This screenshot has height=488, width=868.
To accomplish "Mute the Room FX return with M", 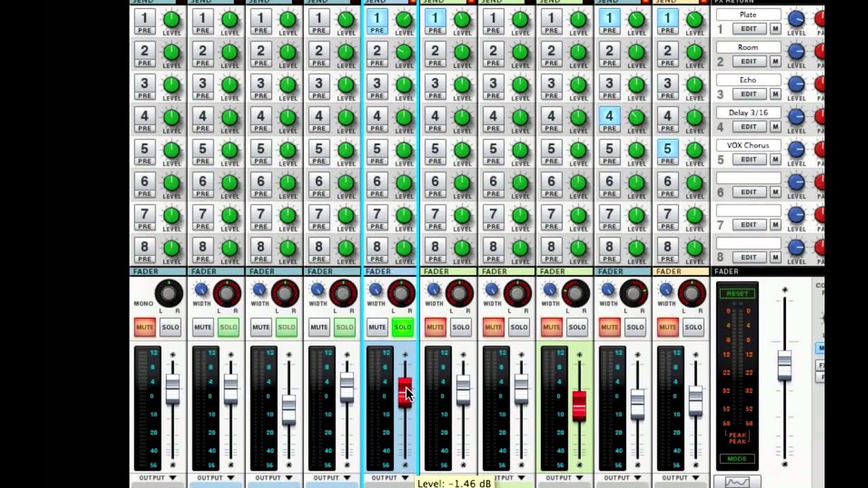I will point(774,61).
